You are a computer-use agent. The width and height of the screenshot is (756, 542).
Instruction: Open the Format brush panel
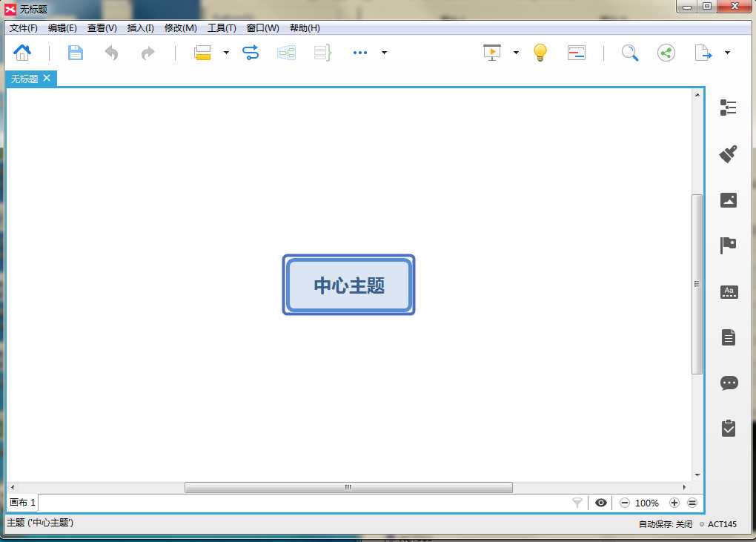[728, 153]
